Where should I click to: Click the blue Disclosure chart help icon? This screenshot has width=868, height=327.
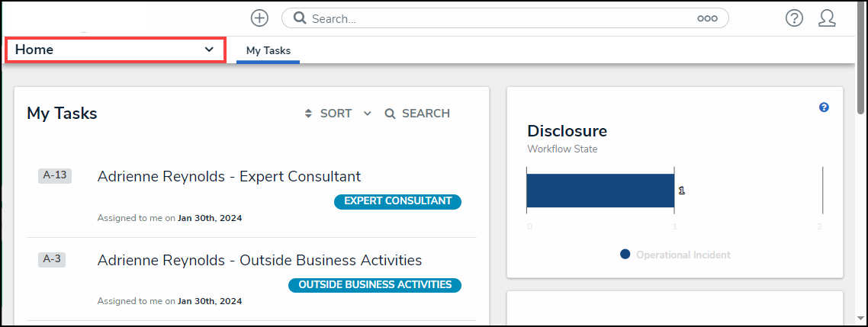[x=824, y=107]
